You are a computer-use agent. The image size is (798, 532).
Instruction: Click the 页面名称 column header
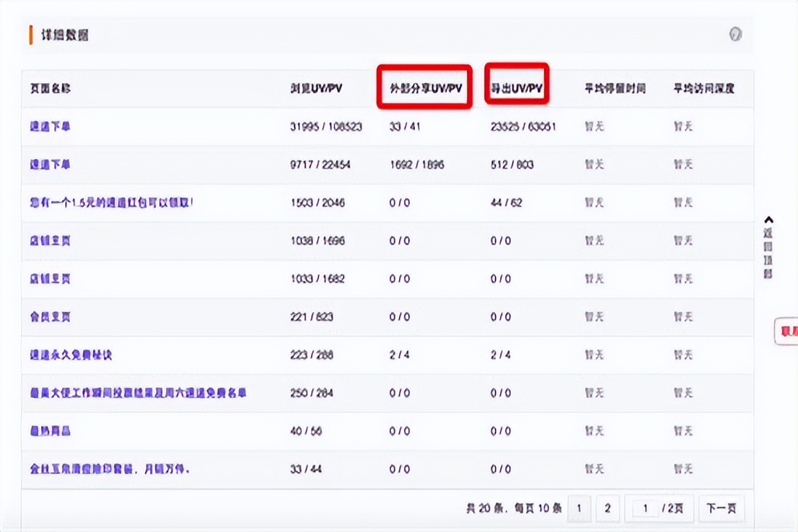(51, 88)
